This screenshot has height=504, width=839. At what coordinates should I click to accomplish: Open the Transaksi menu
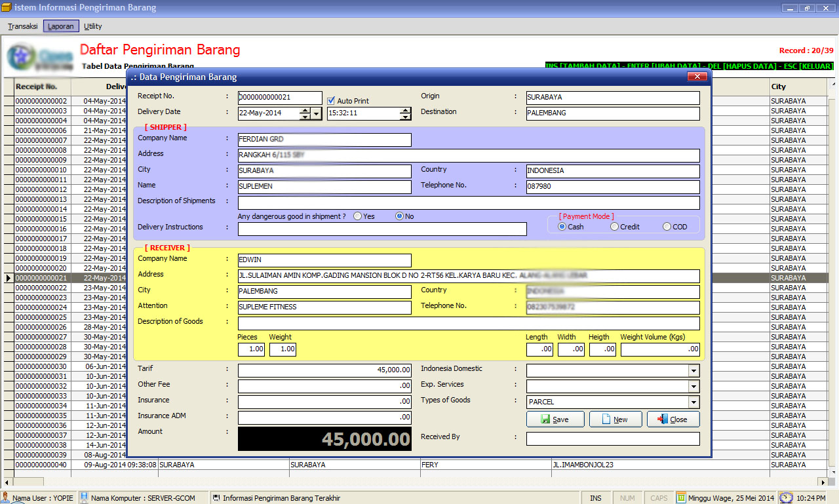(22, 26)
